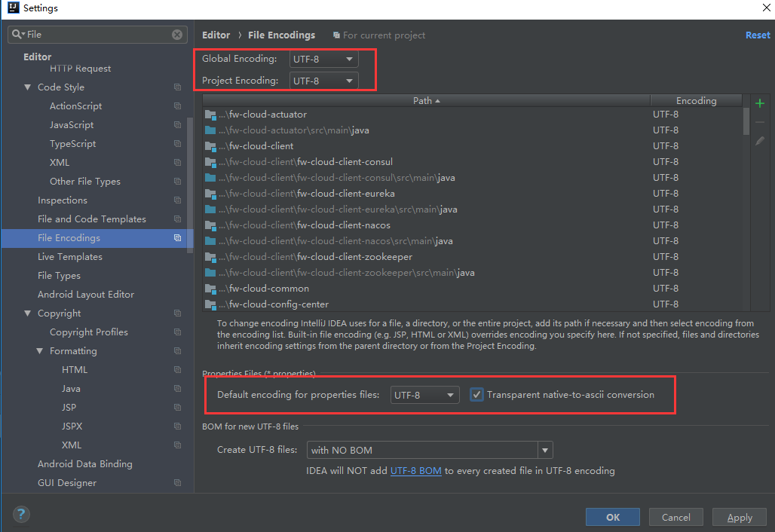Select Inspections in the settings tree
Image resolution: width=775 pixels, height=532 pixels.
pos(63,200)
